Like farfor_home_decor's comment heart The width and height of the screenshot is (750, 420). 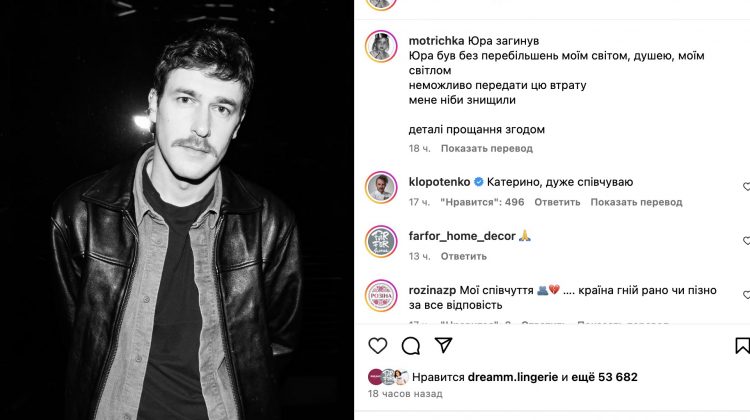(746, 241)
